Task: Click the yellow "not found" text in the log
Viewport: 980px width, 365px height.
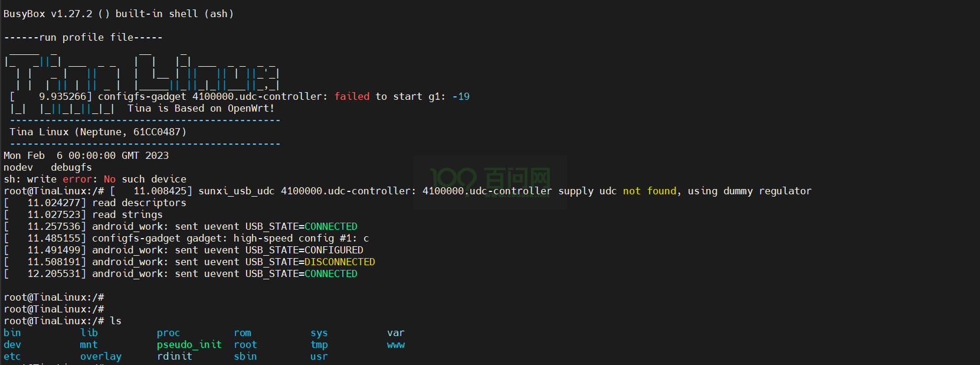Action: tap(649, 191)
